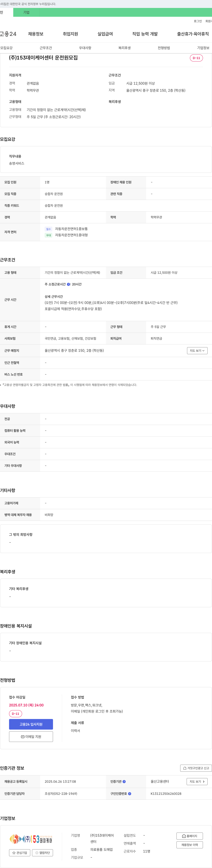Click 자동차운전면허1종대형 license text
Viewport: 212px width, 868px height.
[71, 235]
